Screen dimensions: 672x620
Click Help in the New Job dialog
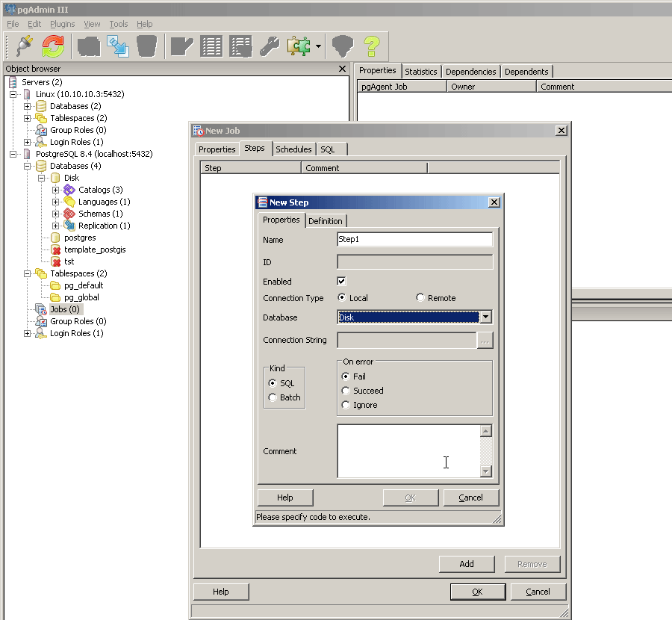tap(221, 592)
